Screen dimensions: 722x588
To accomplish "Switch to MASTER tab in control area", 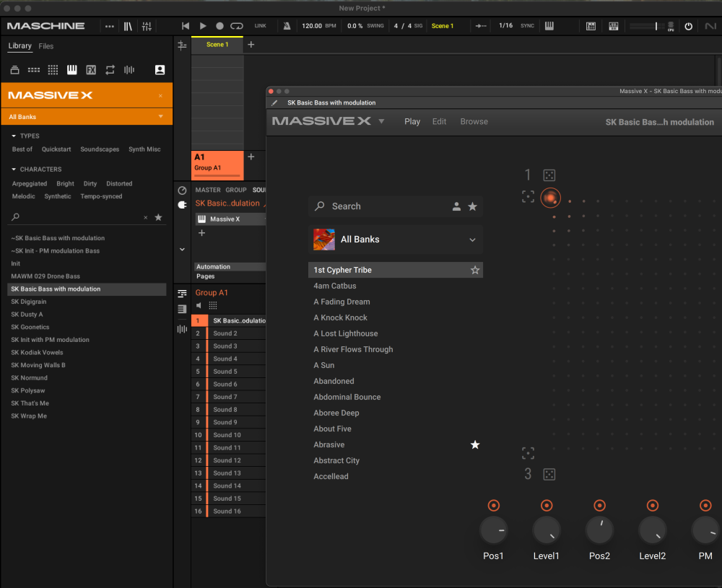I will pos(208,190).
